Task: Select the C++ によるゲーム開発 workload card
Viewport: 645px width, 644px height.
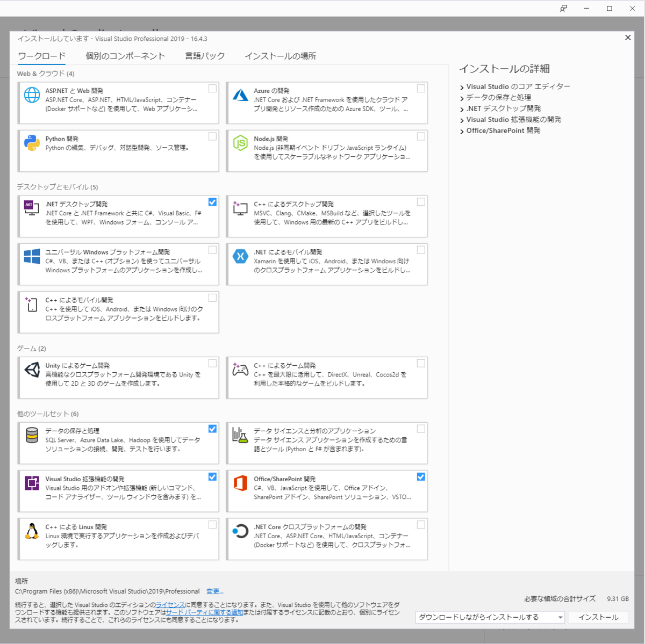Action: [327, 378]
